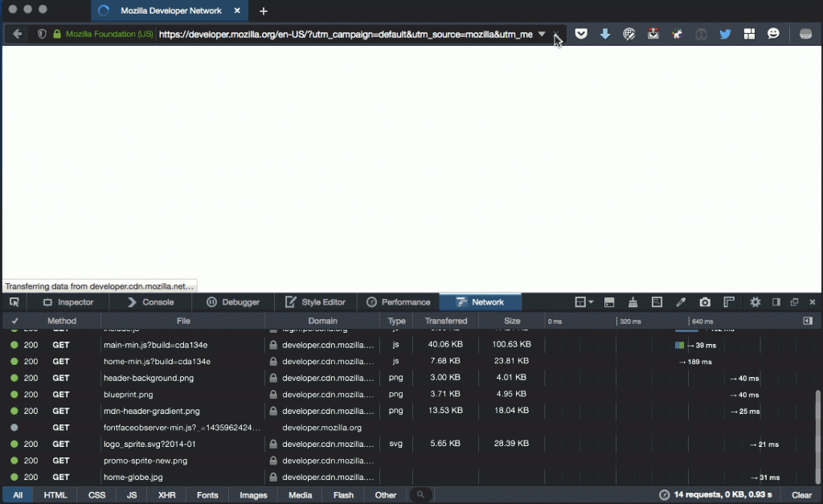Viewport: 823px width, 504px height.
Task: Click the paint flashing brush icon
Action: (x=633, y=302)
